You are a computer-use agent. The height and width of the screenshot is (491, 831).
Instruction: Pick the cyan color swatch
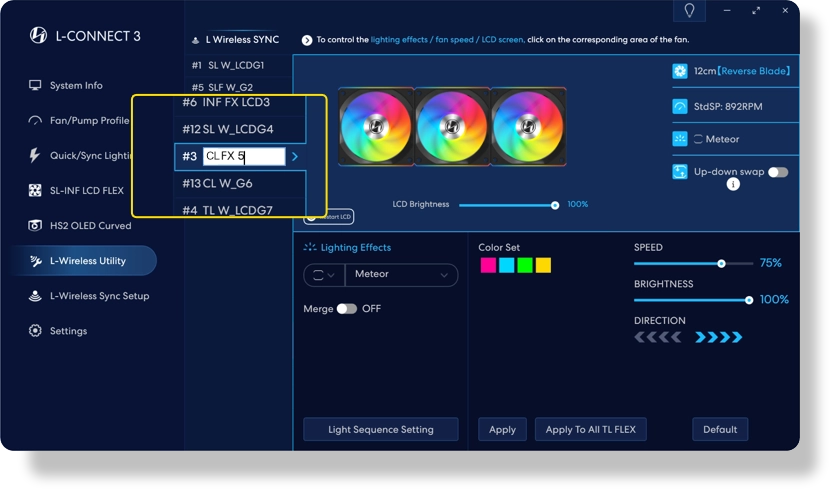pyautogui.click(x=507, y=265)
